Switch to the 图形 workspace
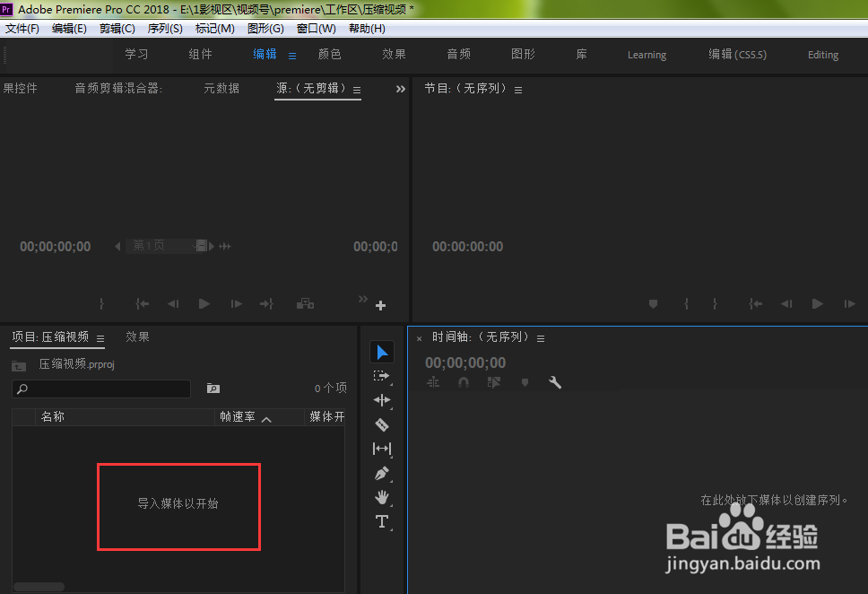The image size is (868, 594). (x=523, y=55)
